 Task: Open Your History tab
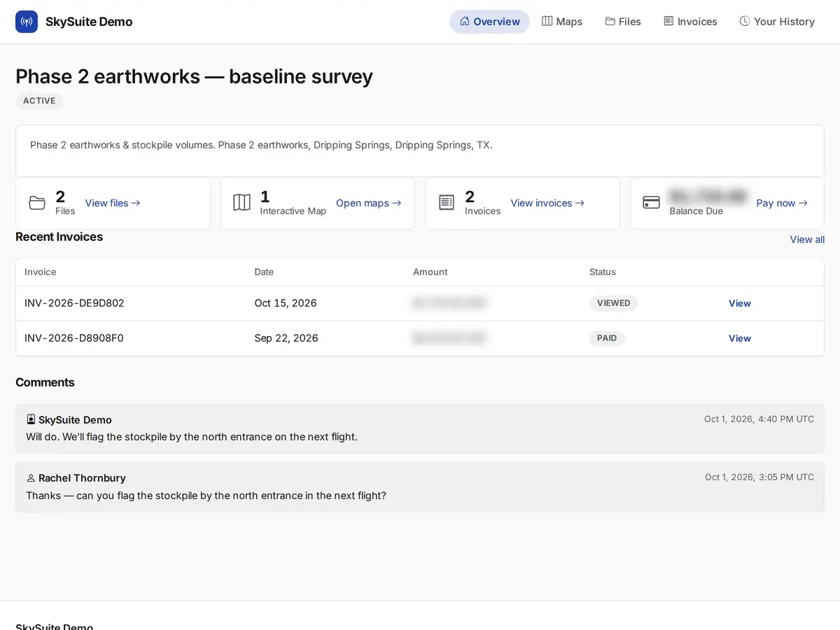777,22
